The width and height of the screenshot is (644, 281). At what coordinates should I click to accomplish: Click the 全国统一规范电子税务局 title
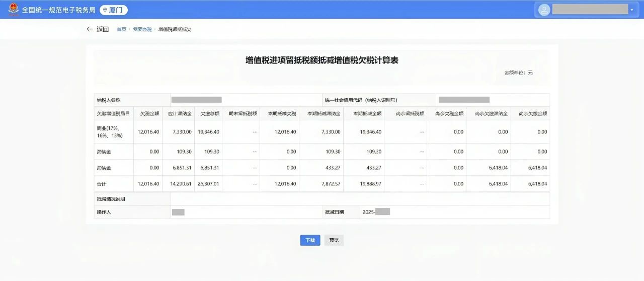(58, 10)
